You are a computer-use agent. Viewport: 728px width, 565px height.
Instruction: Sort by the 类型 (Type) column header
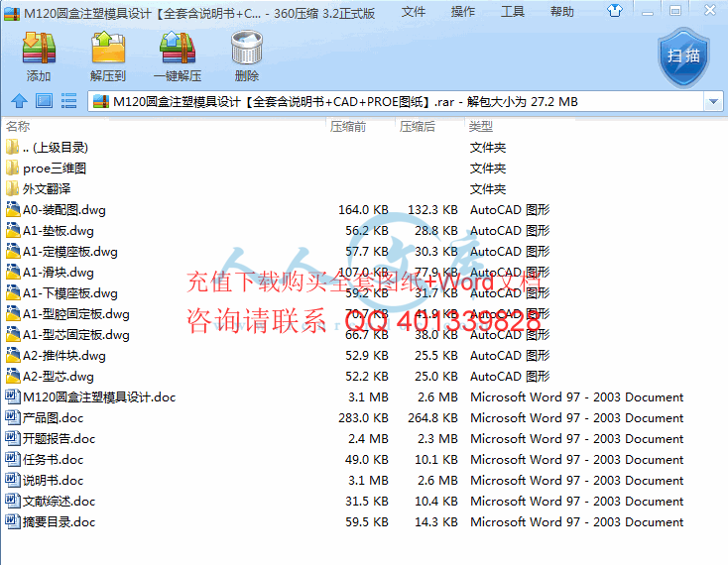tap(480, 126)
